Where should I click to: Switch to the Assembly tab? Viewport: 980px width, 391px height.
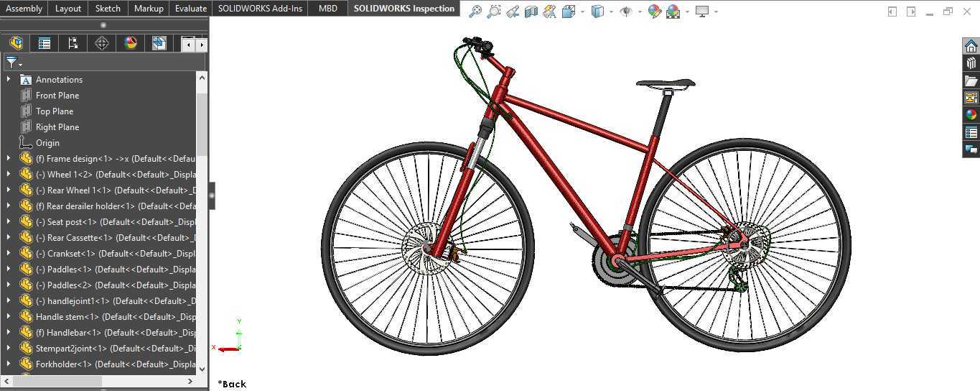[x=24, y=9]
